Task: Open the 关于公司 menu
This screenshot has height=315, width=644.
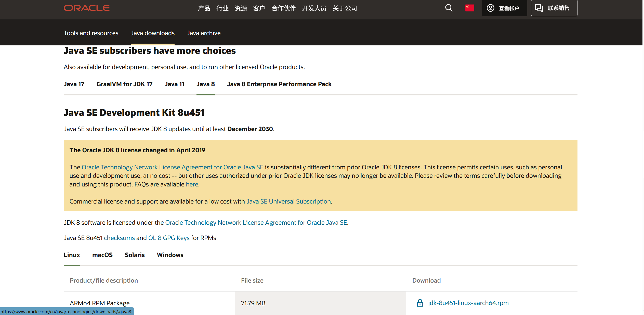Action: pos(345,8)
